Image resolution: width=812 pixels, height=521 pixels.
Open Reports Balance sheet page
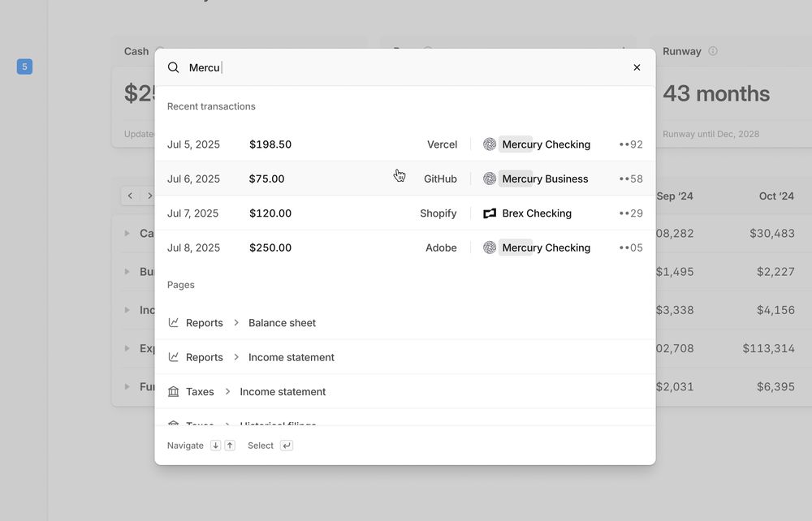click(x=405, y=323)
